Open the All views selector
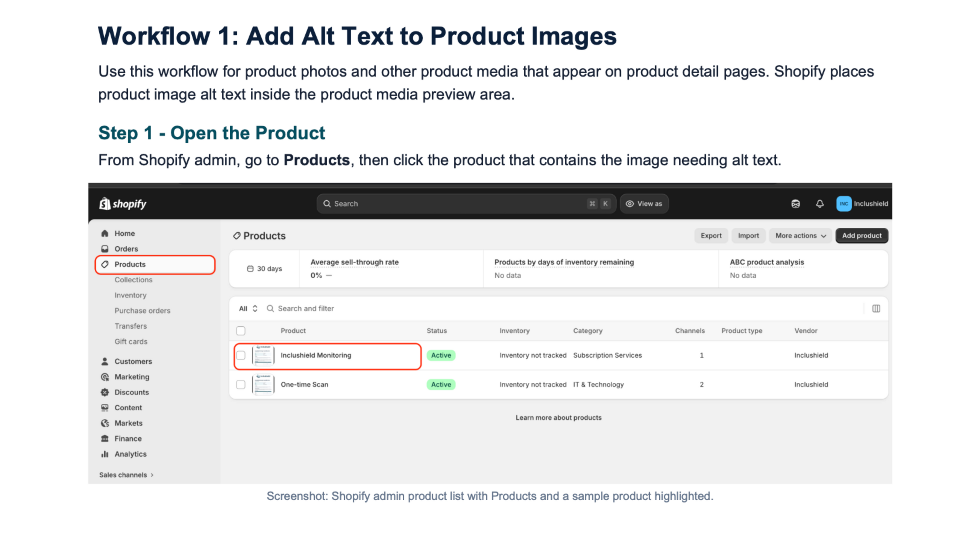The image size is (980, 535). [x=248, y=309]
